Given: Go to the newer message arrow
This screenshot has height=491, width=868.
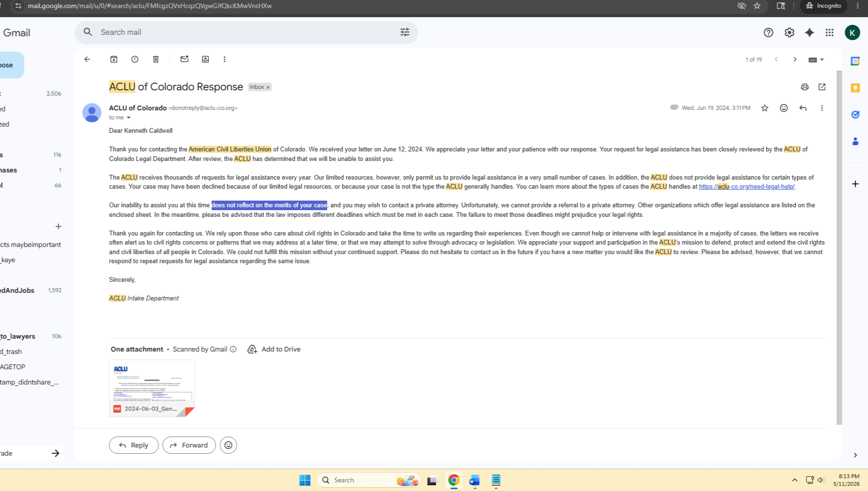Looking at the screenshot, I should tap(776, 59).
